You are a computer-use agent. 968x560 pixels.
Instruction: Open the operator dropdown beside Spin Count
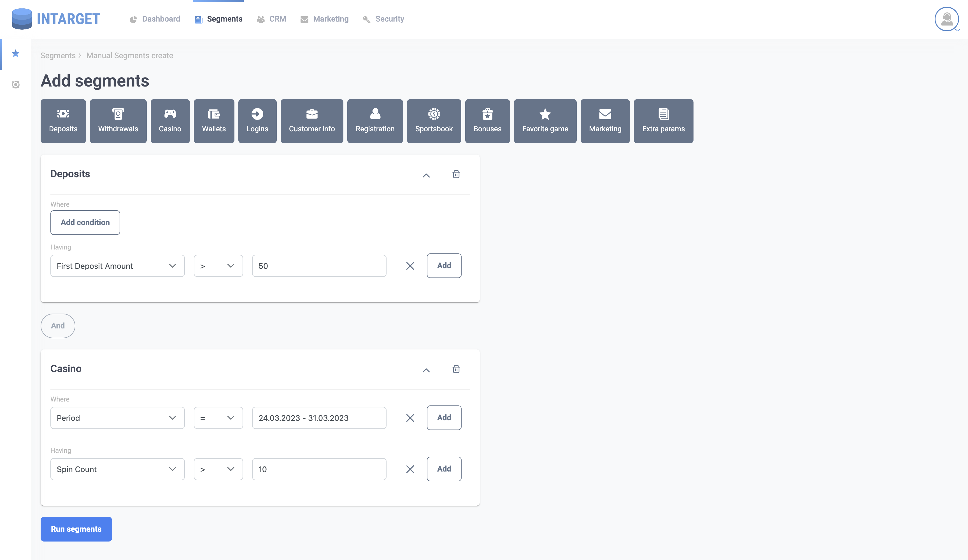tap(218, 469)
